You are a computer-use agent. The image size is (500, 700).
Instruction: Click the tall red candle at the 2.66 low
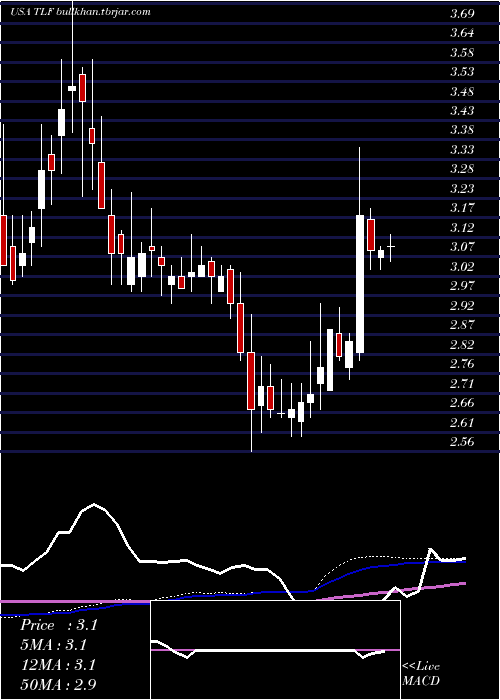[x=251, y=381]
